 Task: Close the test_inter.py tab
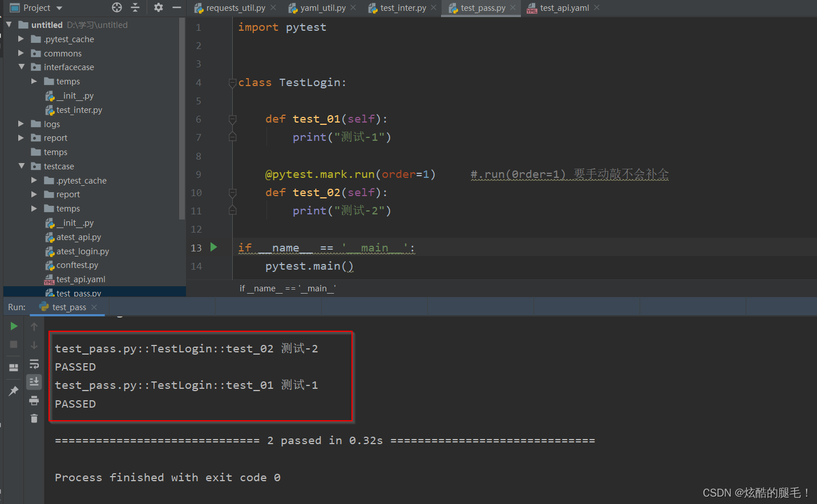pyautogui.click(x=434, y=7)
